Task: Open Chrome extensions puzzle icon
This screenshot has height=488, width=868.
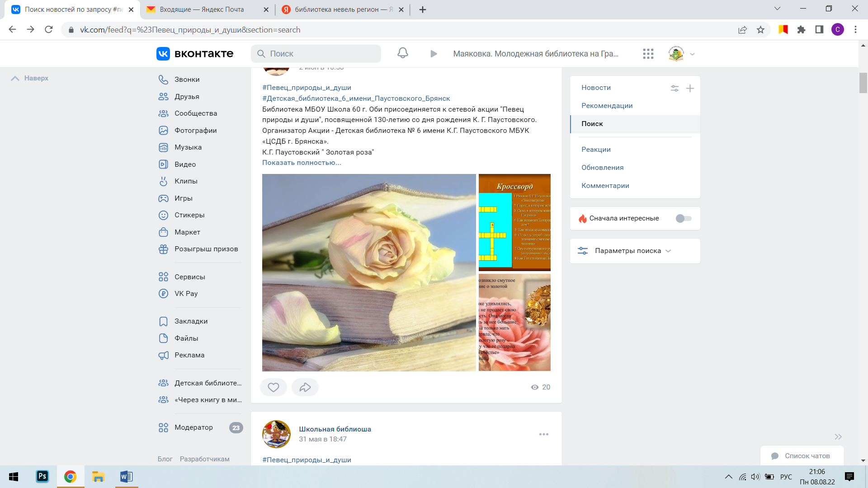Action: (x=801, y=30)
